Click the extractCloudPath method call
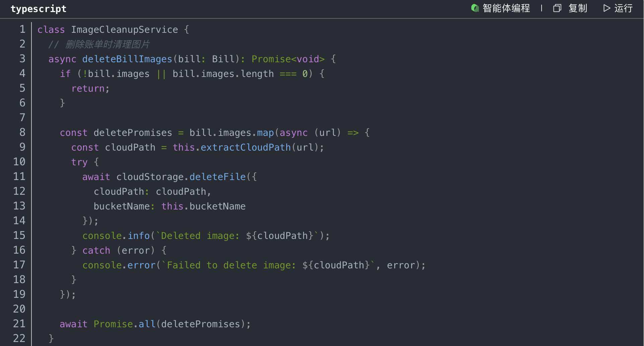Screen dimensions: 644x346 (245, 148)
